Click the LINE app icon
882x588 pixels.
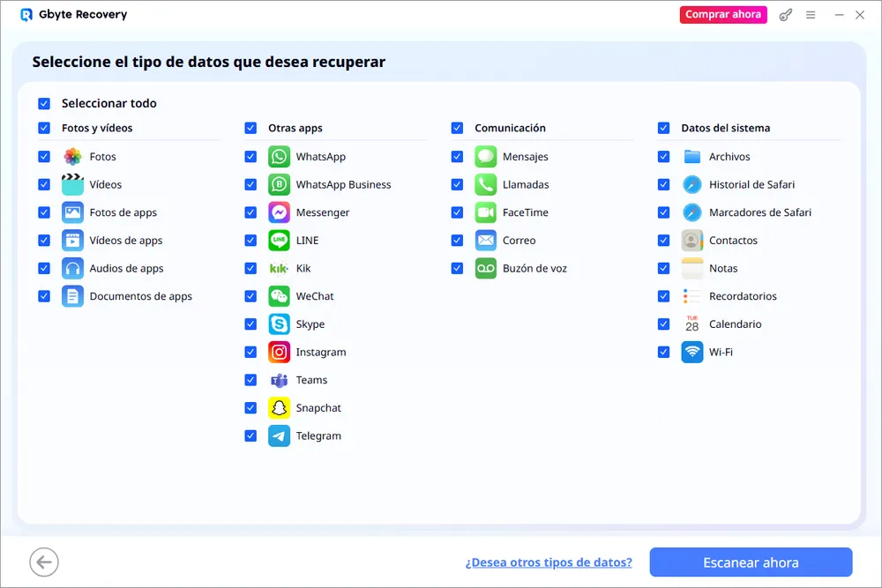279,241
